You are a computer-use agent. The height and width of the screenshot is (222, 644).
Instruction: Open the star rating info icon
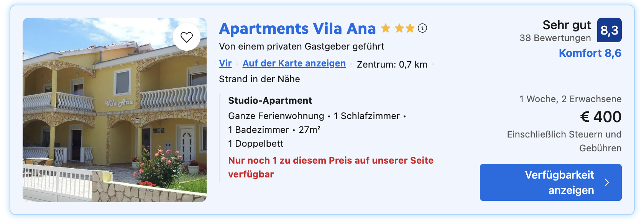tap(422, 28)
